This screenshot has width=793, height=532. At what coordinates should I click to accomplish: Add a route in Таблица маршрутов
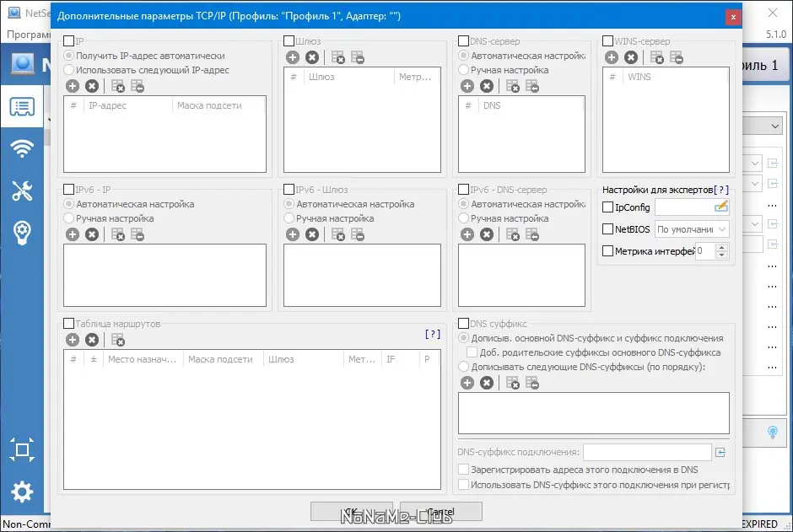(73, 340)
